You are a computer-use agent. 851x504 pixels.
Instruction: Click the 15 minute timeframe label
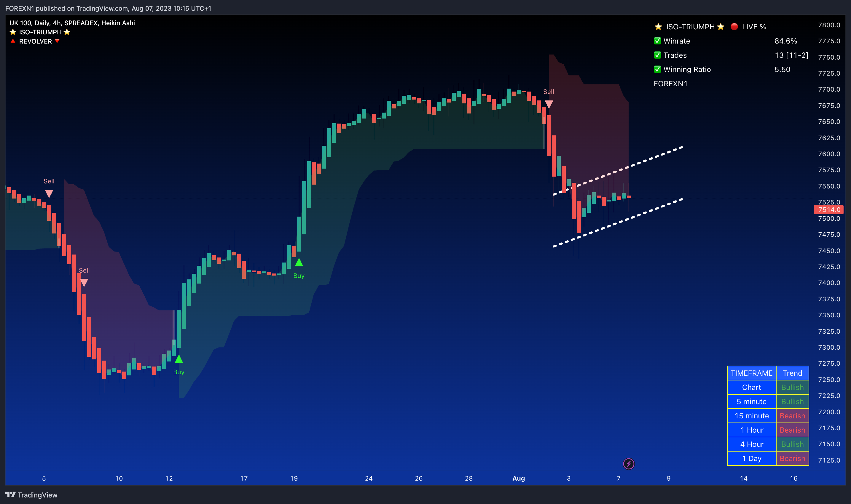752,416
